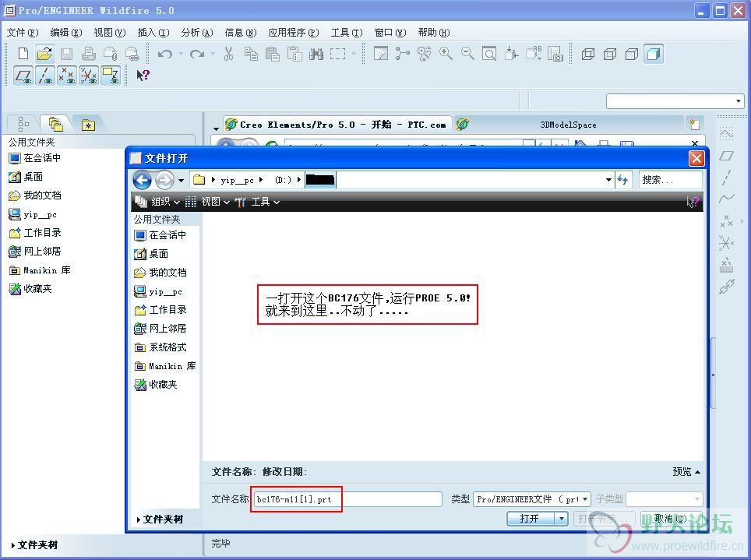Image resolution: width=751 pixels, height=560 pixels.
Task: Select Hidden line display style icon
Action: point(610,55)
